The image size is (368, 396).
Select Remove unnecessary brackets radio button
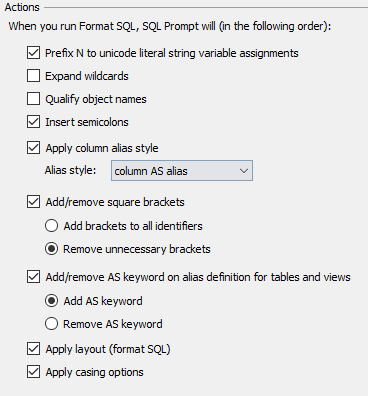[51, 249]
